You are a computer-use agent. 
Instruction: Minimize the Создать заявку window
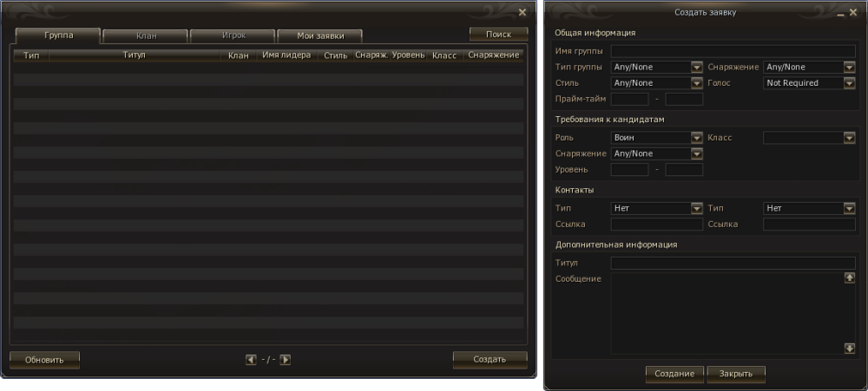coord(840,13)
